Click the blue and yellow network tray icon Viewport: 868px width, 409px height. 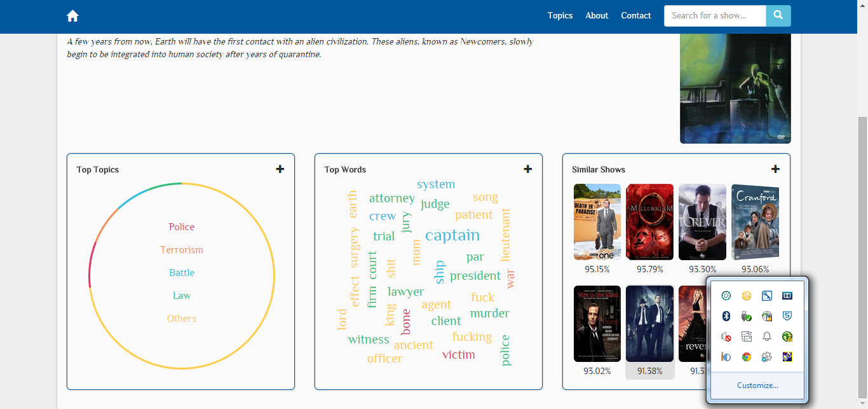click(787, 357)
